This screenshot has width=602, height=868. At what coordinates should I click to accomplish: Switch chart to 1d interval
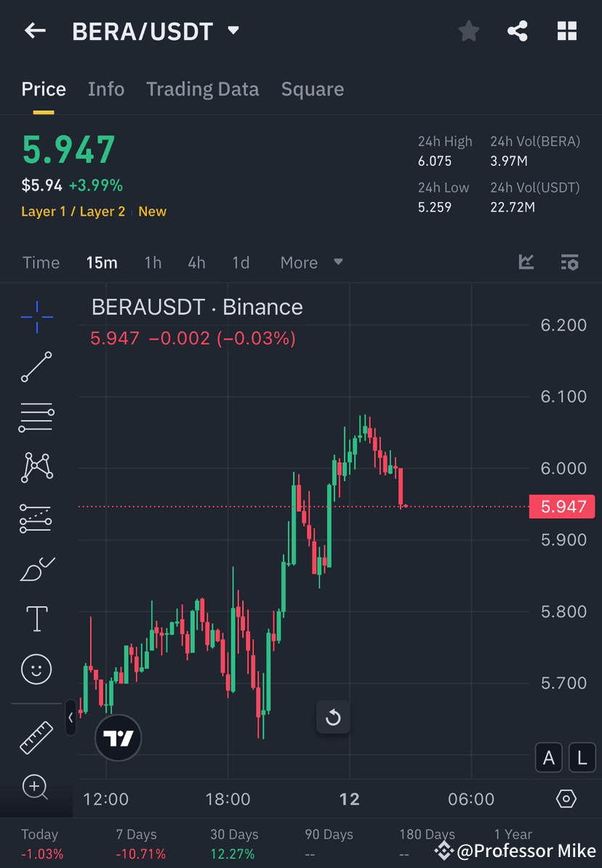point(241,262)
